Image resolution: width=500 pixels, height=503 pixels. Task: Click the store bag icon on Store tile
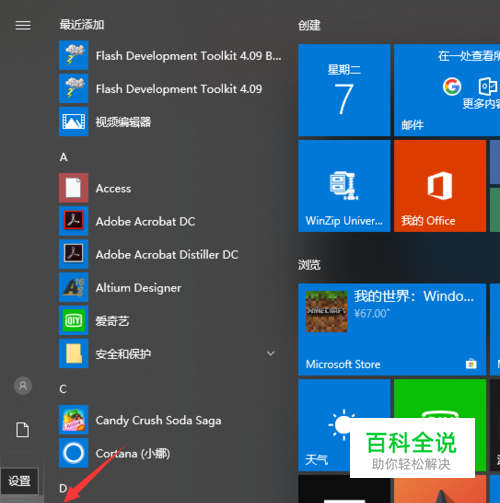471,363
